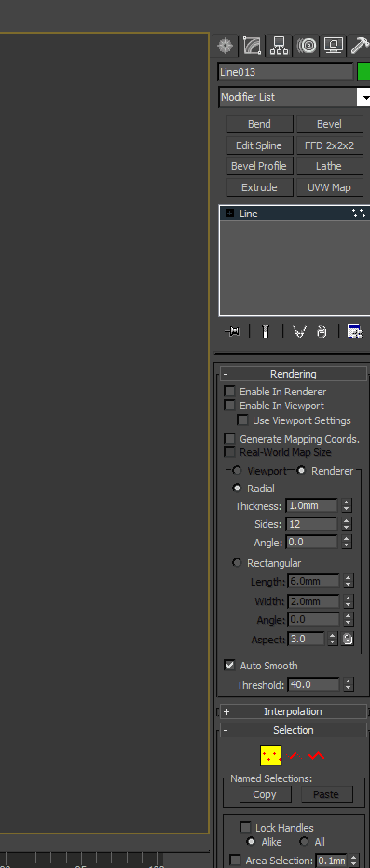Click the Radial Angle value field
370x868 pixels.
[x=311, y=543]
